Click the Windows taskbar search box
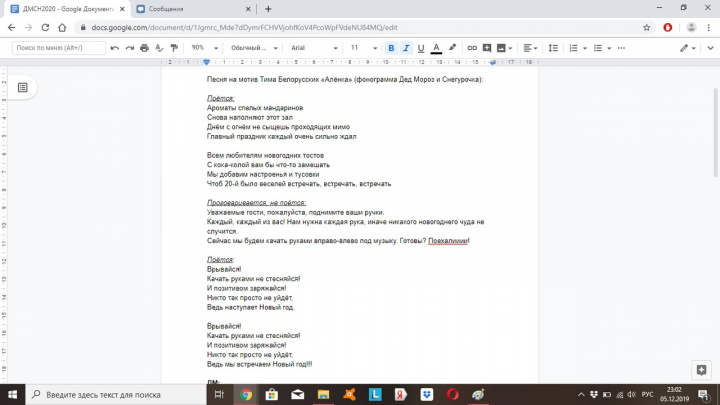Viewport: 720px width, 405px height. click(x=116, y=394)
